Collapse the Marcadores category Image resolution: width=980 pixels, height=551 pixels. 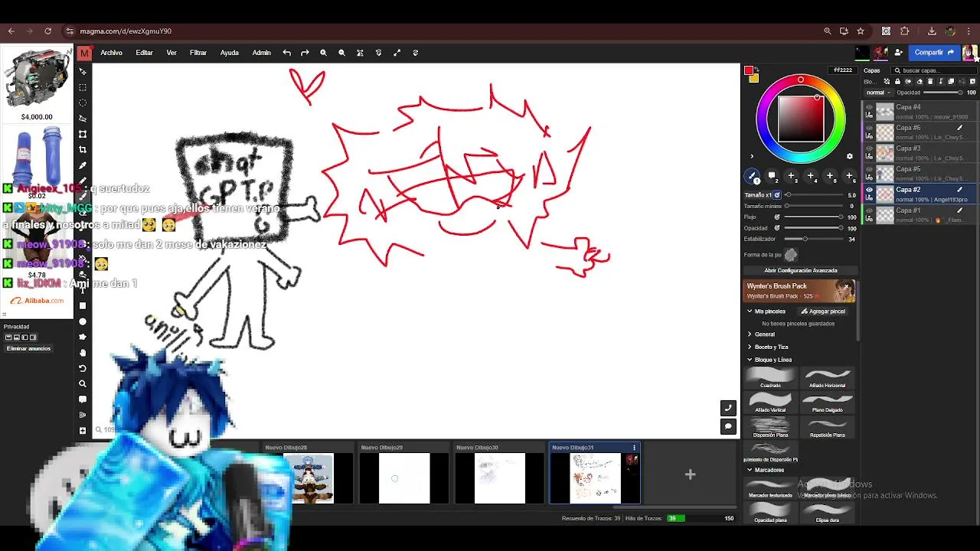(750, 470)
